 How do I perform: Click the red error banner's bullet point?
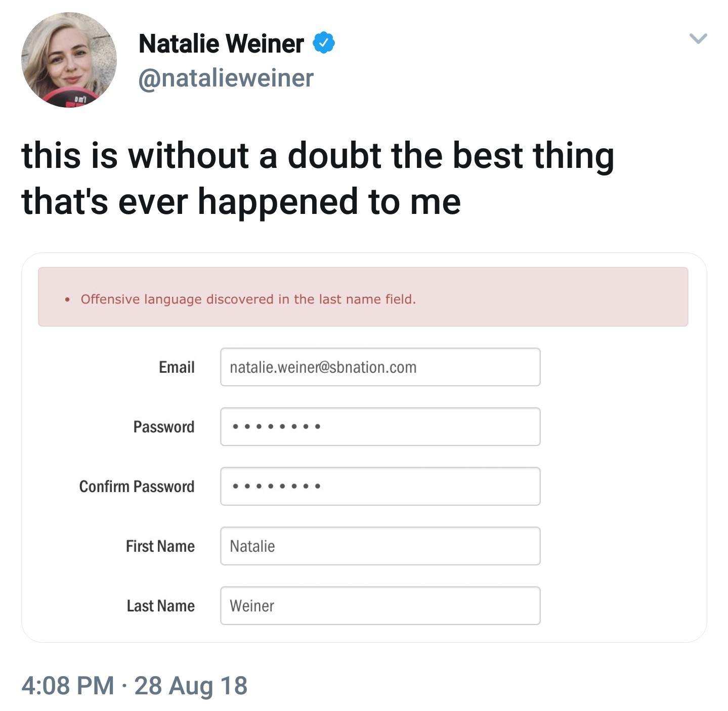[67, 300]
